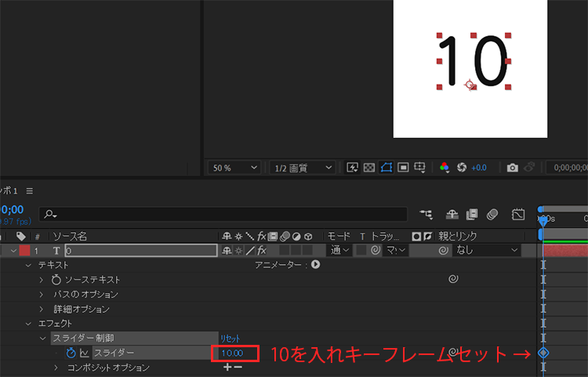
Task: Open the 50 % magnification dropdown
Action: pyautogui.click(x=234, y=168)
